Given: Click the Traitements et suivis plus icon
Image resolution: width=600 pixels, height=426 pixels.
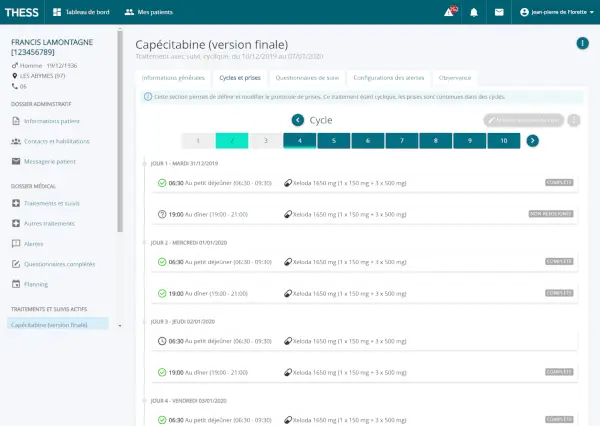Looking at the screenshot, I should point(16,203).
